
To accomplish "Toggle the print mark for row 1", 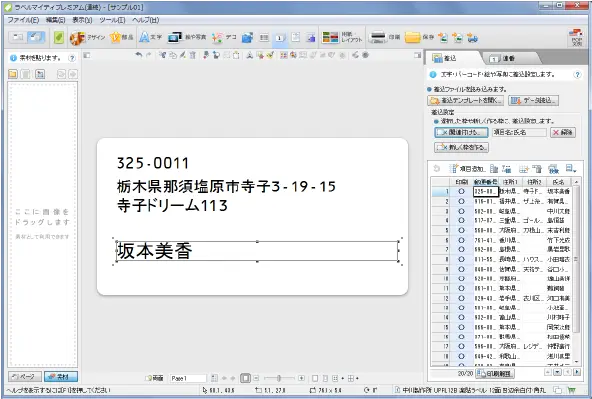I will click(x=461, y=191).
